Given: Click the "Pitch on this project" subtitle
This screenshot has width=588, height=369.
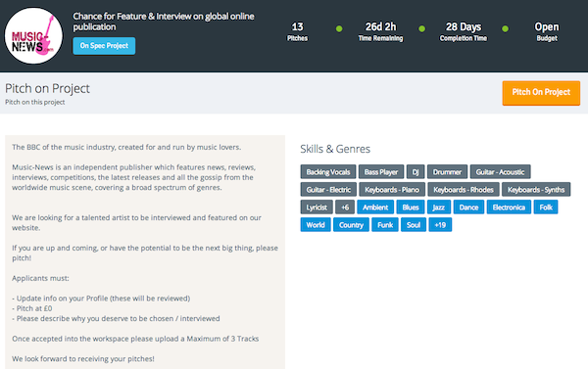Looking at the screenshot, I should (35, 102).
